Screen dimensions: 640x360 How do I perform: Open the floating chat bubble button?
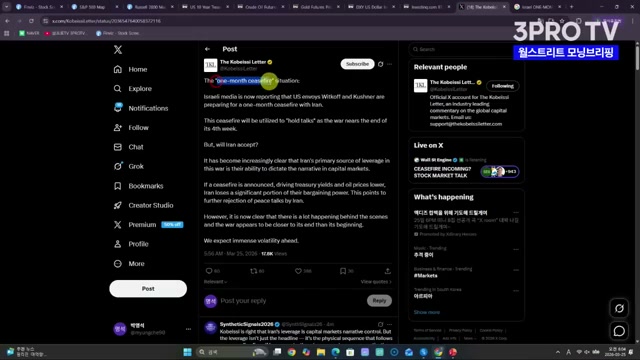[619, 331]
